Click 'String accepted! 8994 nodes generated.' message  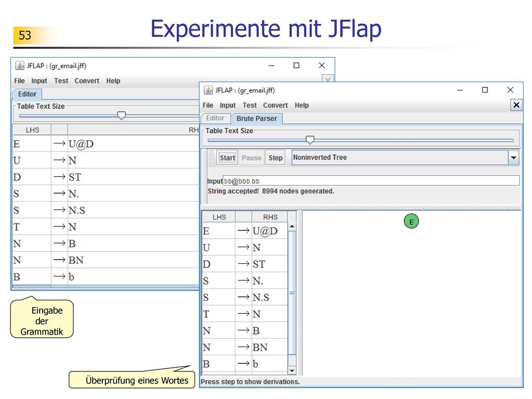coord(271,191)
